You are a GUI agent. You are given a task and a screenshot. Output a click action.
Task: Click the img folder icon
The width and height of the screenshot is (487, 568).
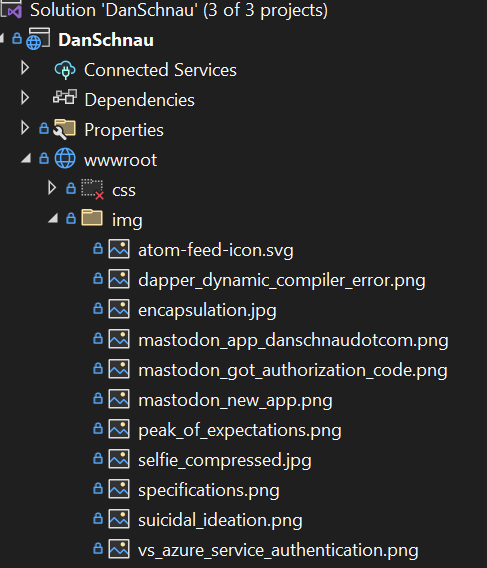tap(92, 217)
